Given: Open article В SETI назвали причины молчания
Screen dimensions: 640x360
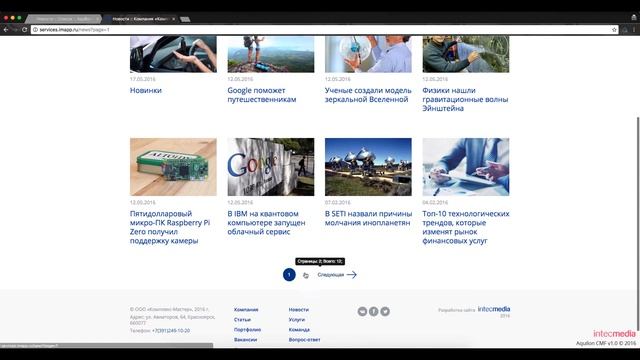Looking at the screenshot, I should pyautogui.click(x=368, y=218).
